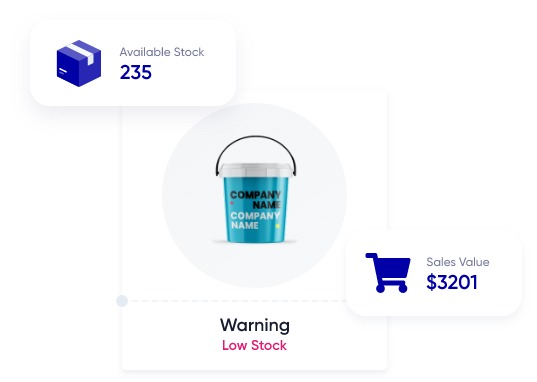Click the Available Stock card background
This screenshot has width=537, height=382.
pyautogui.click(x=133, y=63)
